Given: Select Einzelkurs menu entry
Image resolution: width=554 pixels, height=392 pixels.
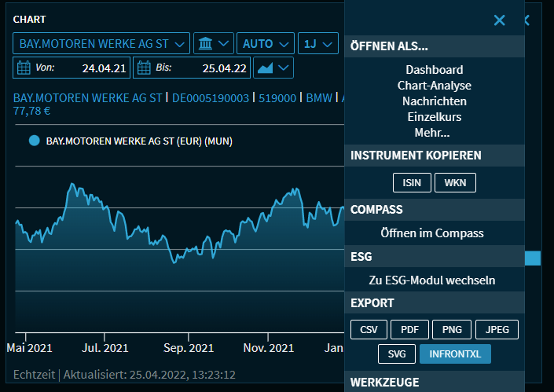Looking at the screenshot, I should click(x=434, y=117).
